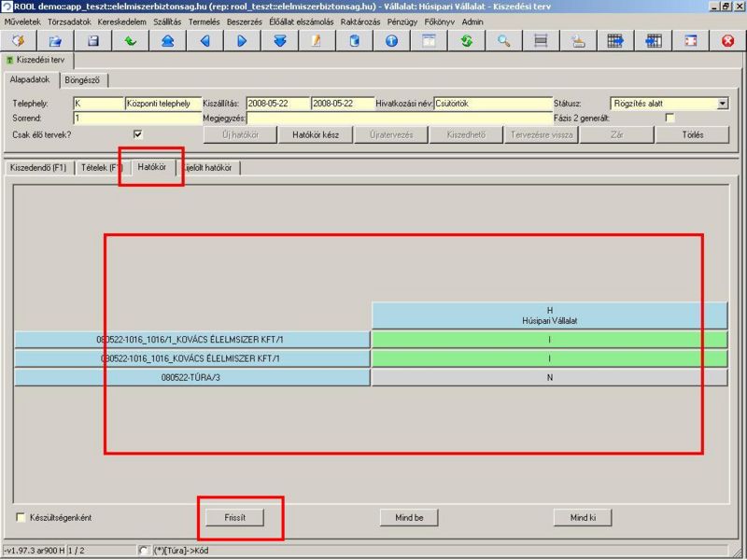Click the red X exit toolbar icon
This screenshot has height=560, width=747.
(727, 41)
